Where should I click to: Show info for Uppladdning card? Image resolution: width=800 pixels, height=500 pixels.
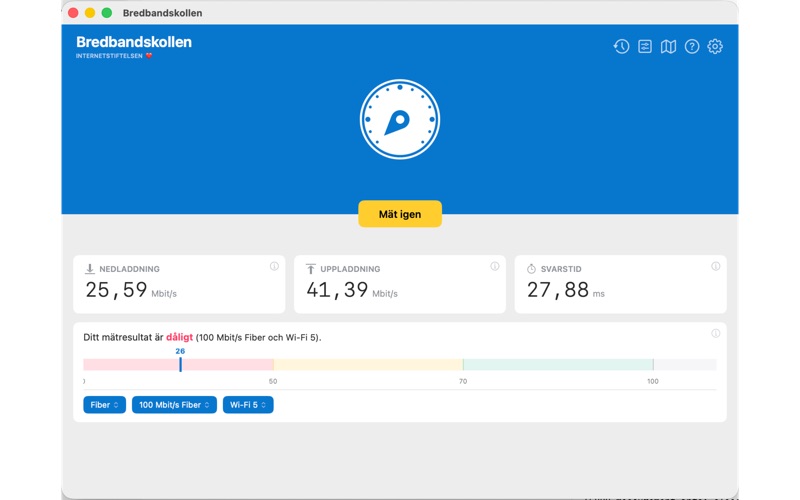tap(494, 266)
